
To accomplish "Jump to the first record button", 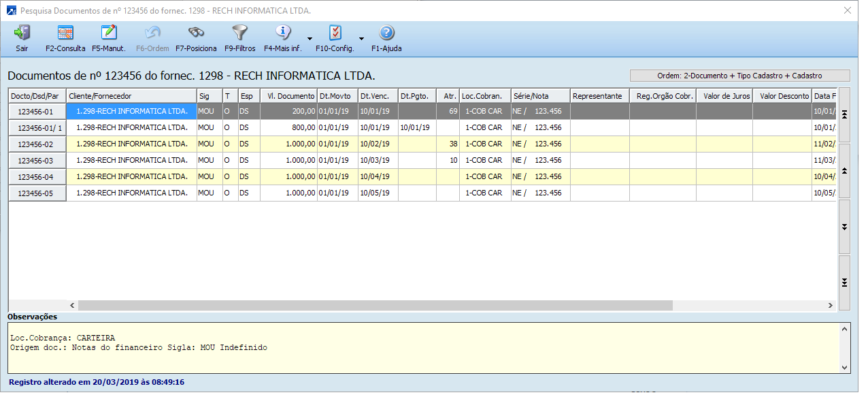I will [844, 115].
